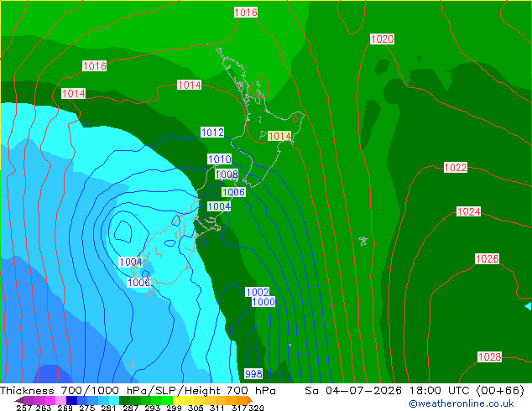Click the blue 1002 isobar label
The height and width of the screenshot is (411, 532).
point(258,292)
